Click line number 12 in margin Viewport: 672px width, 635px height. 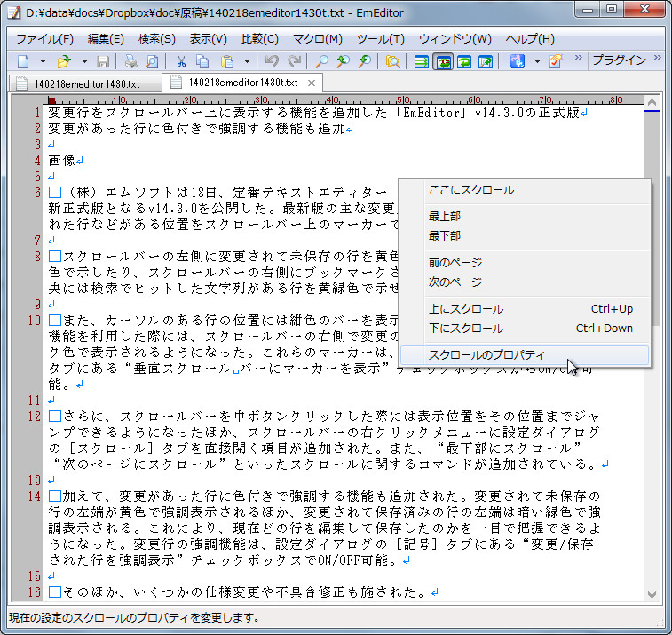35,417
